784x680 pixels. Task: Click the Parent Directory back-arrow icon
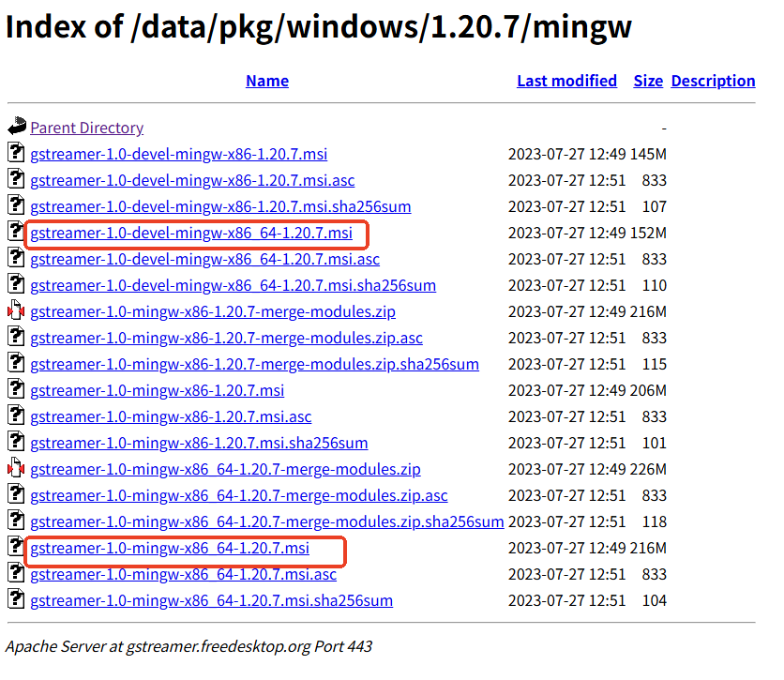pyautogui.click(x=17, y=126)
